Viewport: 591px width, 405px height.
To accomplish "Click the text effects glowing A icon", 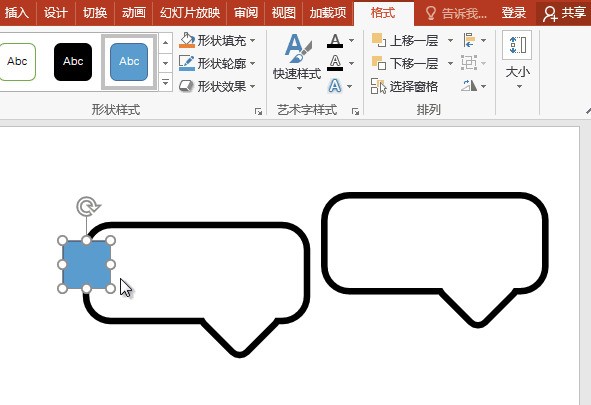I will [x=335, y=86].
